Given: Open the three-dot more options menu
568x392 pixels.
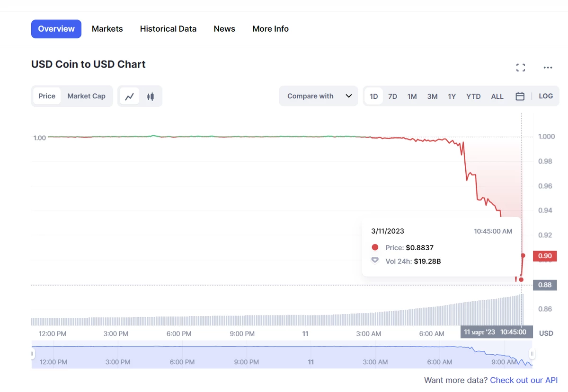Looking at the screenshot, I should pos(548,68).
